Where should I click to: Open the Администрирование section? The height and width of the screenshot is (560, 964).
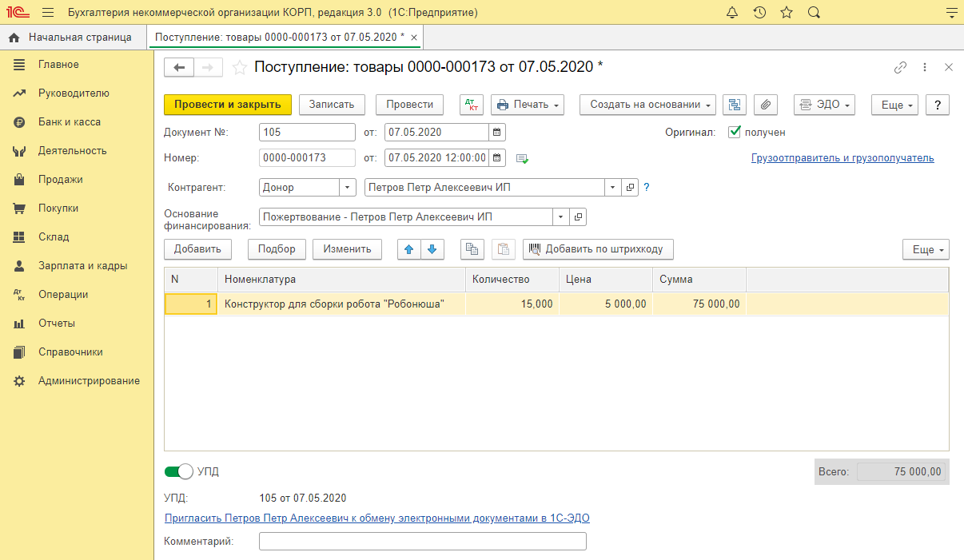coord(89,381)
